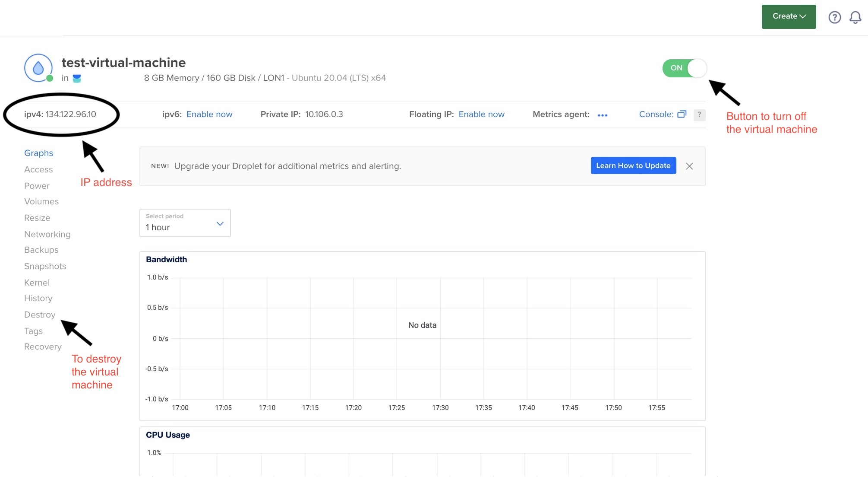Image resolution: width=868 pixels, height=477 pixels.
Task: Enable IPv6 by clicking Enable now link
Action: [x=209, y=114]
